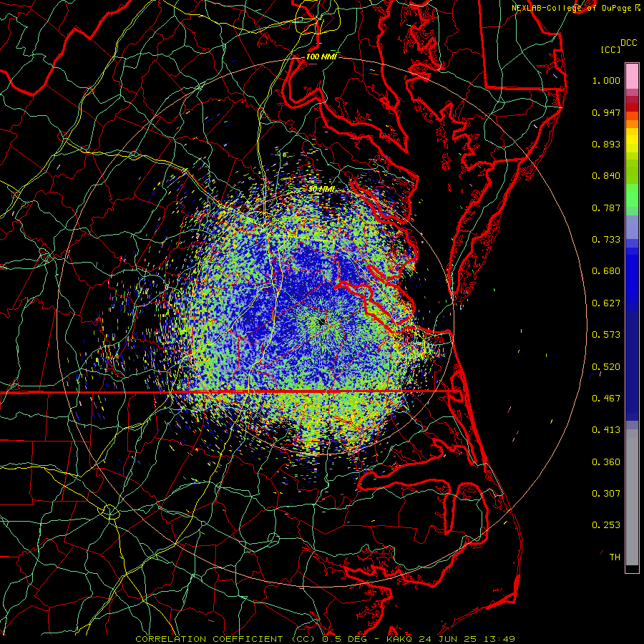Click the 50 NMI range ring label
The height and width of the screenshot is (644, 644).
(x=321, y=190)
